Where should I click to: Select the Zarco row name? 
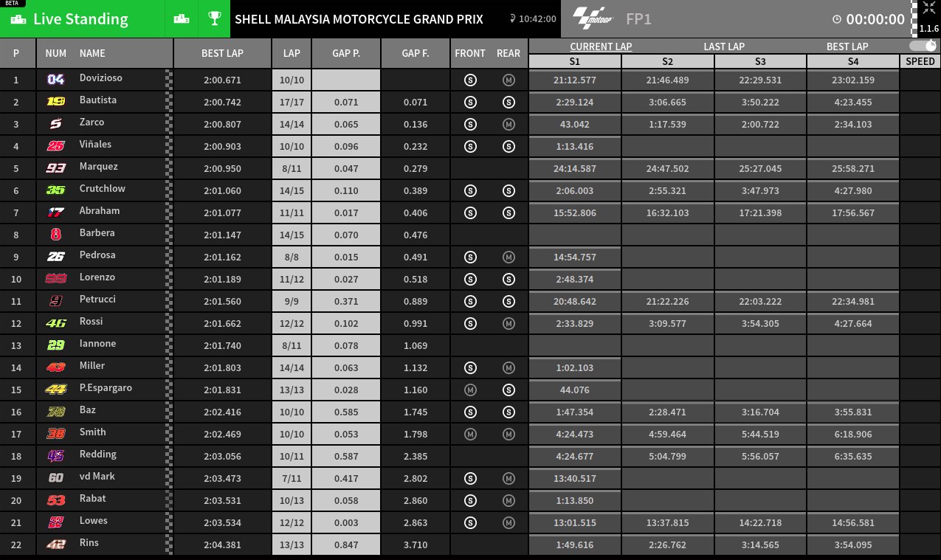[92, 122]
